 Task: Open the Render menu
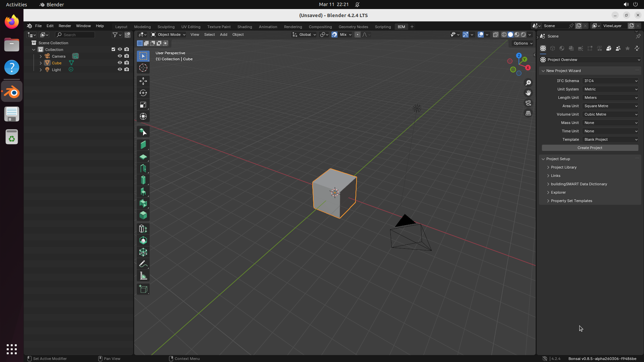point(65,26)
